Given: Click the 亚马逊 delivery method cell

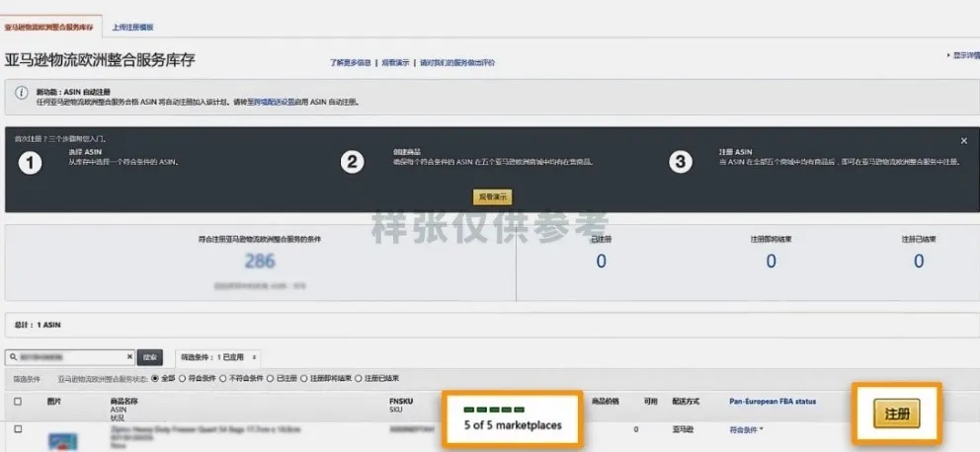Looking at the screenshot, I should [682, 429].
